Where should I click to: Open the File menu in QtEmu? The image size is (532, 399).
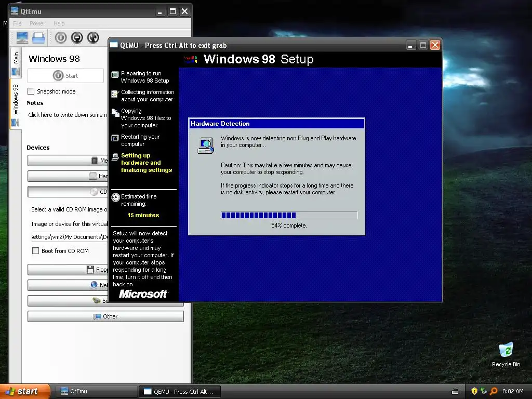pos(17,23)
